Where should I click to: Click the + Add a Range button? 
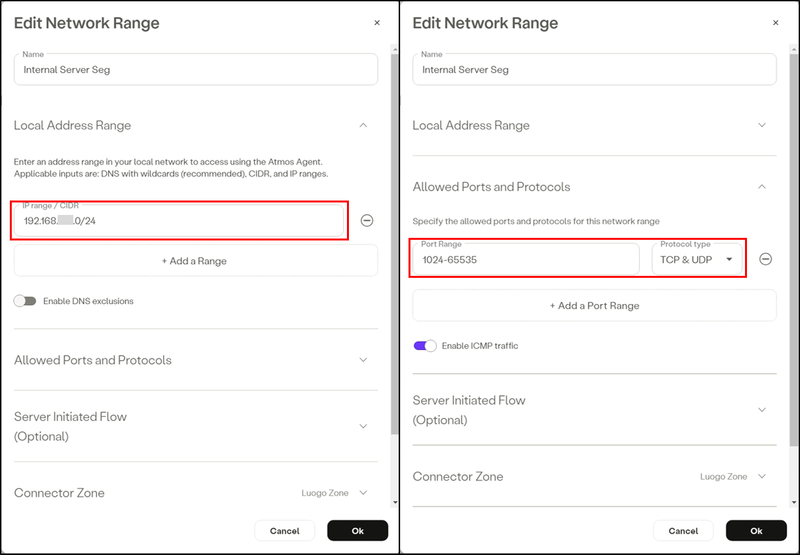[195, 261]
